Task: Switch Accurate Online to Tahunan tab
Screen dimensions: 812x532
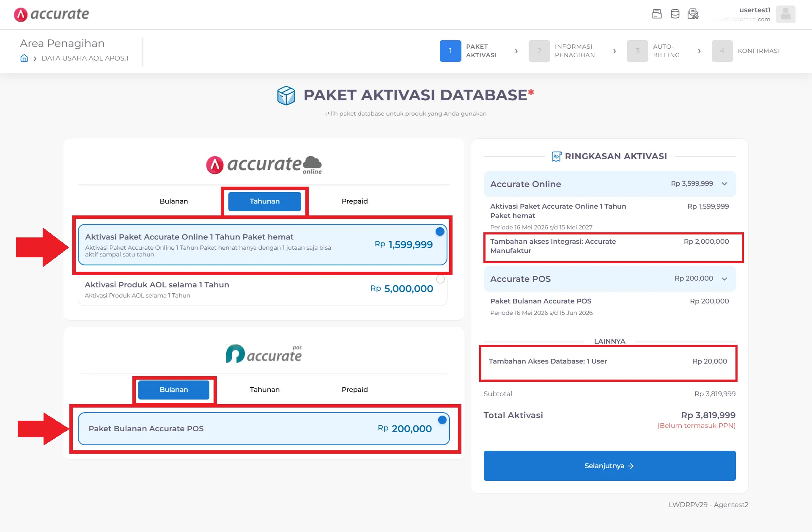Action: (x=265, y=201)
